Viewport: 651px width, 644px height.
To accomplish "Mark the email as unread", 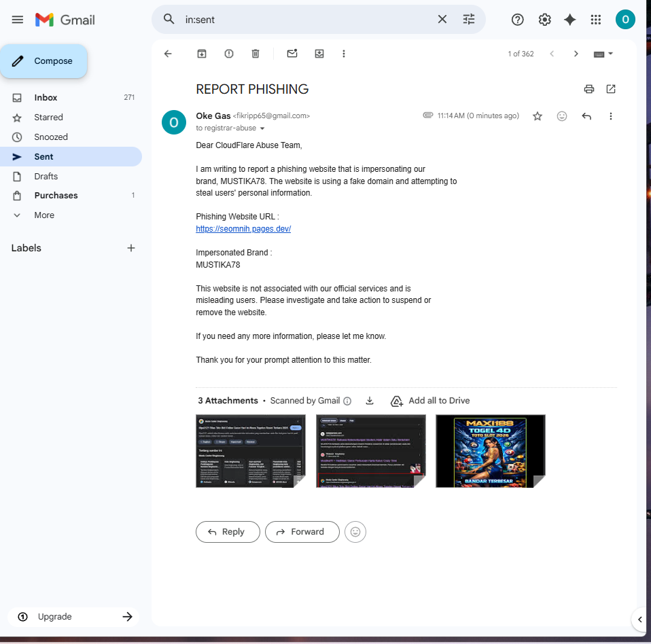I will 292,53.
